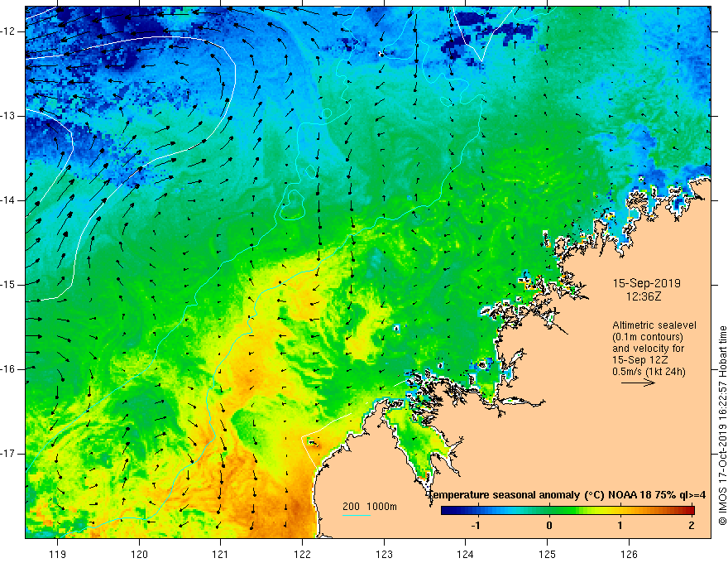Viewport: 728px width, 563px height.
Task: Click the date label 15-Sep-2019
Action: coord(646,283)
